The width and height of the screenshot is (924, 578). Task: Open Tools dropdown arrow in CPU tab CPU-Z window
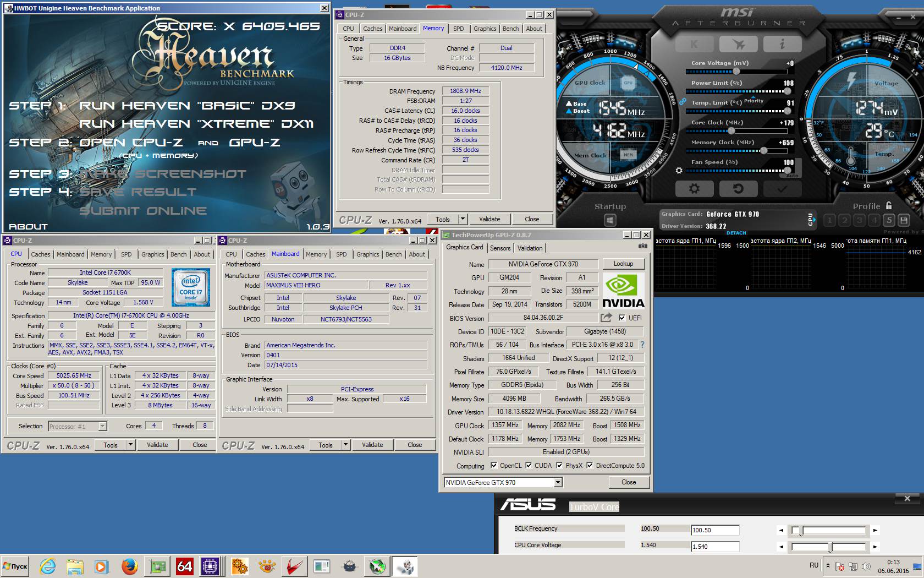131,445
